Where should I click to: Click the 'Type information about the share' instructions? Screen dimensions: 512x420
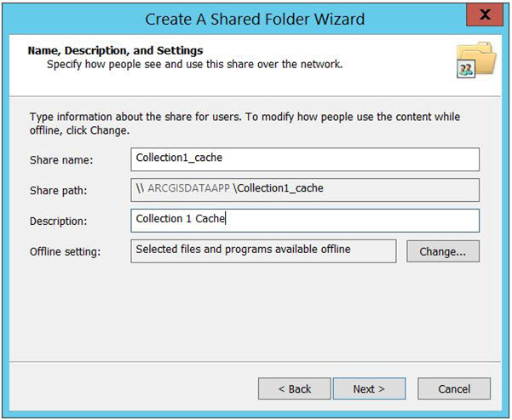[244, 124]
